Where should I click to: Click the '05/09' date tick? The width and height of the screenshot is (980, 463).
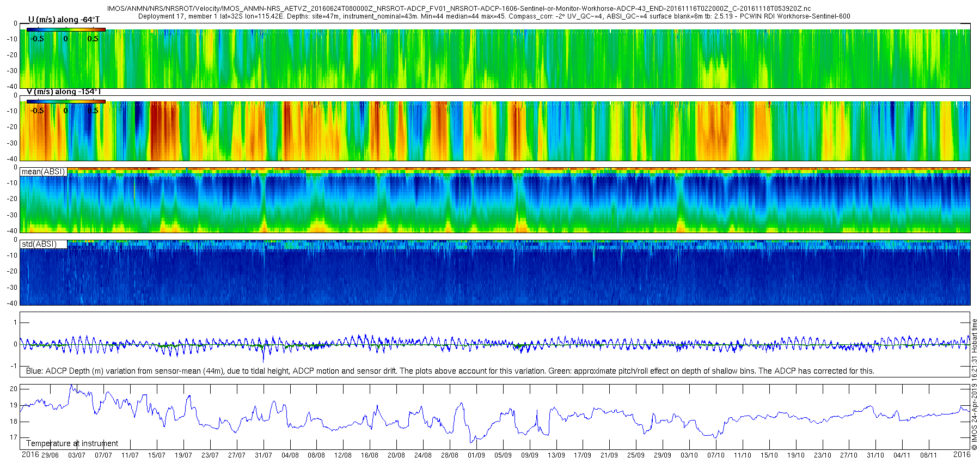(503, 455)
